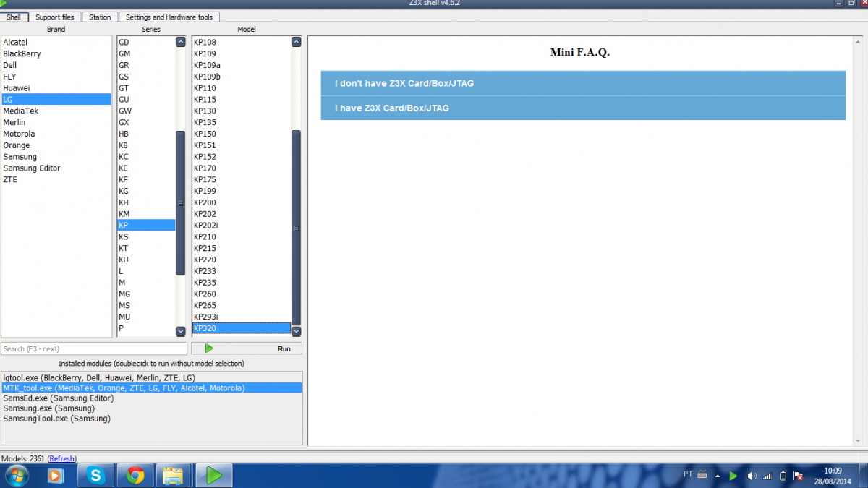868x488 pixels.
Task: Open the Support files tab
Action: [54, 17]
